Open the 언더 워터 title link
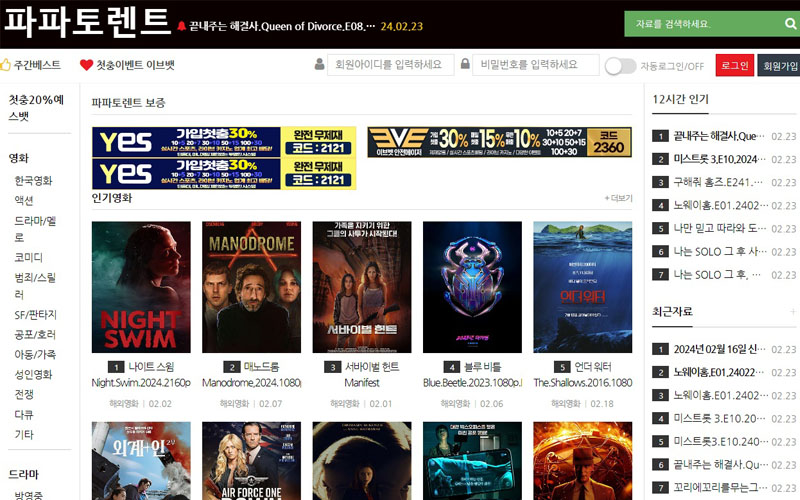The image size is (800, 500). (x=593, y=367)
